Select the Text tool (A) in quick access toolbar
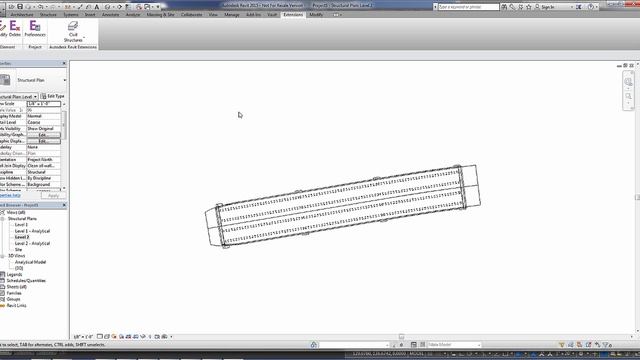The image size is (640, 360). pyautogui.click(x=97, y=7)
